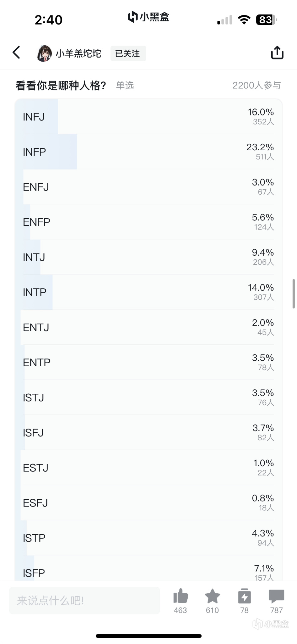Tap the thumbs-up like icon
Viewport: 297px width, 644px height.
coord(181,596)
